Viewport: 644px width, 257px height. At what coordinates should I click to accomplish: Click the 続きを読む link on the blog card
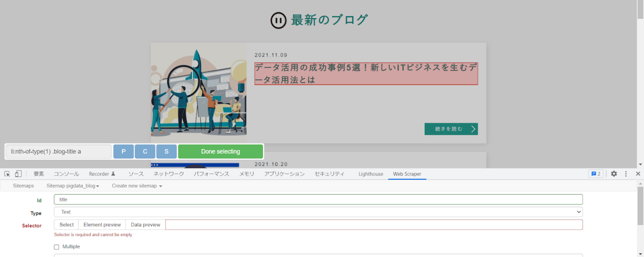(x=451, y=129)
